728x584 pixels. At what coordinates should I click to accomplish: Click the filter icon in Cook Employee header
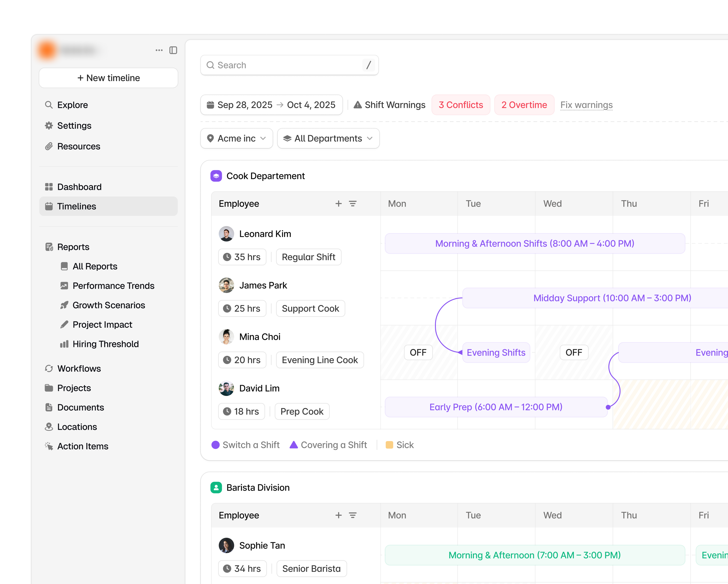[353, 204]
